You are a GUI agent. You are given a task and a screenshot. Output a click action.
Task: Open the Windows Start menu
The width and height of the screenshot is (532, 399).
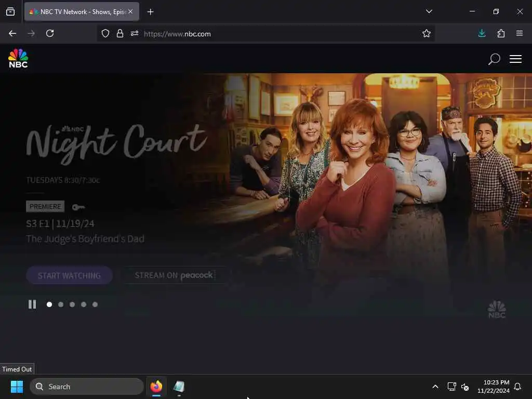point(17,387)
